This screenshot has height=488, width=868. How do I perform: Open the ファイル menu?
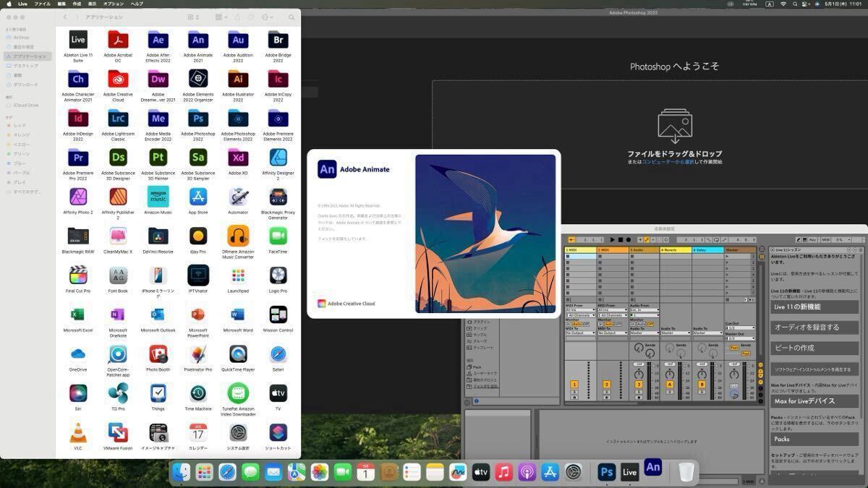point(43,4)
